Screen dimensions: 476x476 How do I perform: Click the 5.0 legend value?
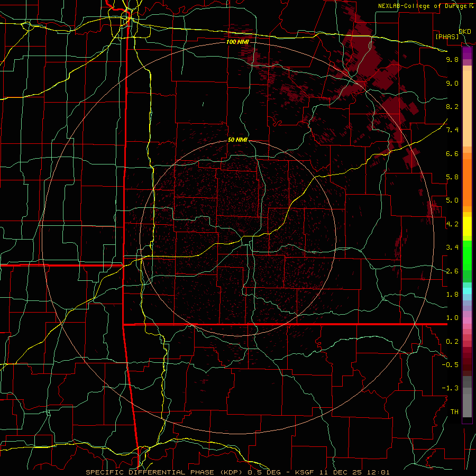tap(452, 200)
